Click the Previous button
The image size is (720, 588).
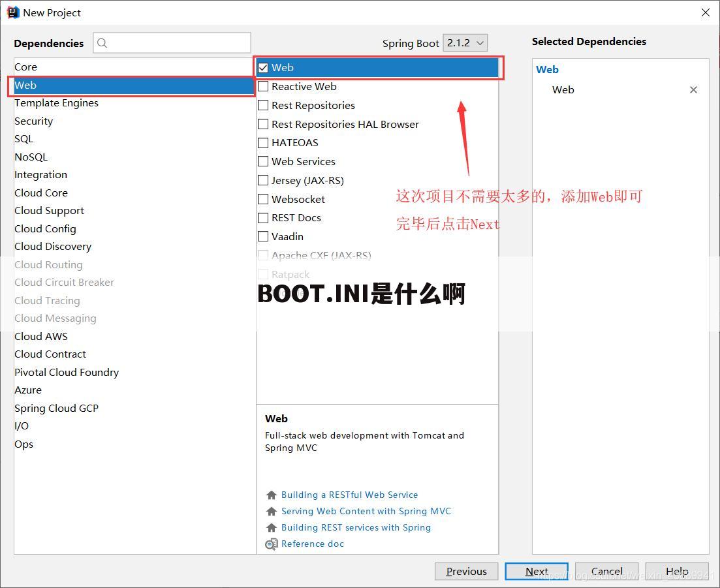click(x=467, y=572)
